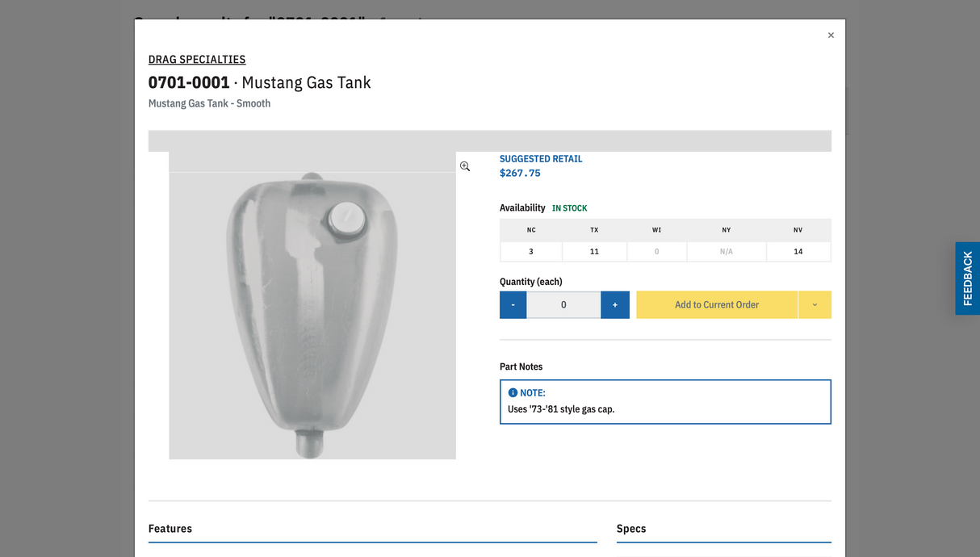Viewport: 980px width, 557px height.
Task: Select the NV availability value 14
Action: 798,252
